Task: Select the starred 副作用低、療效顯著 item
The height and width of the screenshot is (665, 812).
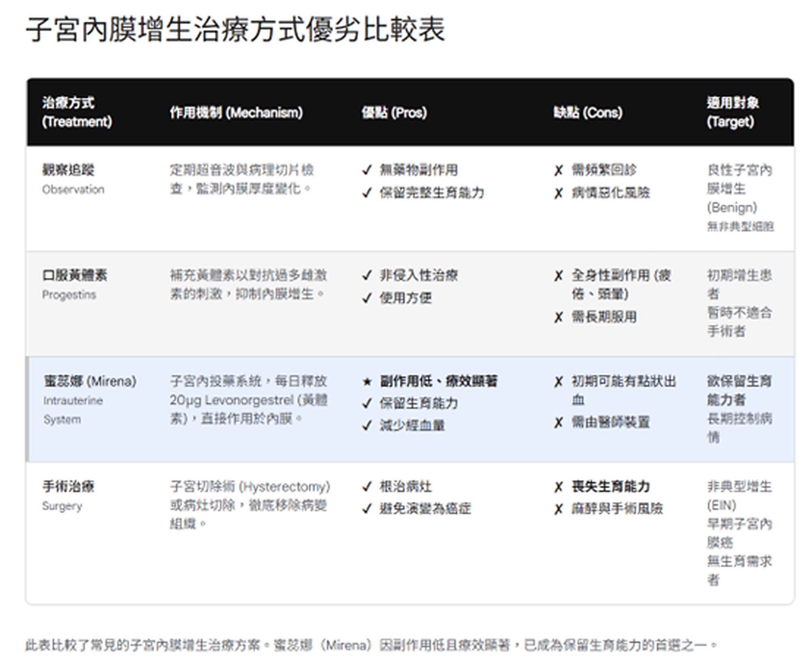Action: point(438,381)
